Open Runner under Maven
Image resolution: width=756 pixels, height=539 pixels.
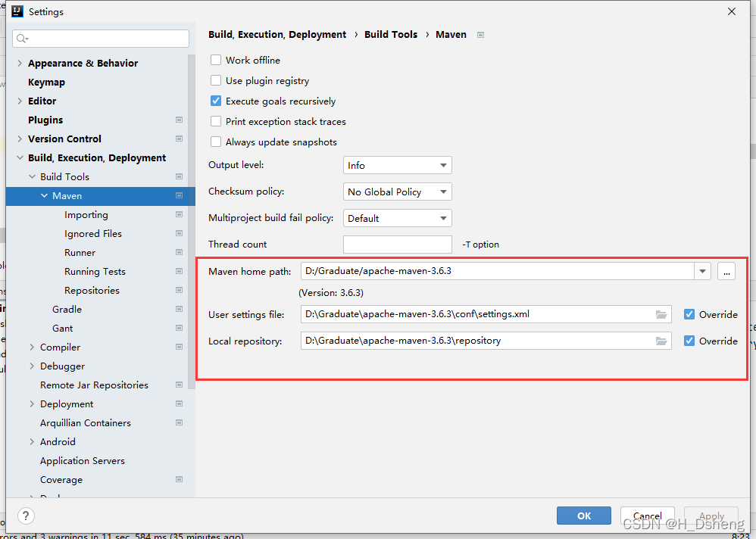point(80,252)
